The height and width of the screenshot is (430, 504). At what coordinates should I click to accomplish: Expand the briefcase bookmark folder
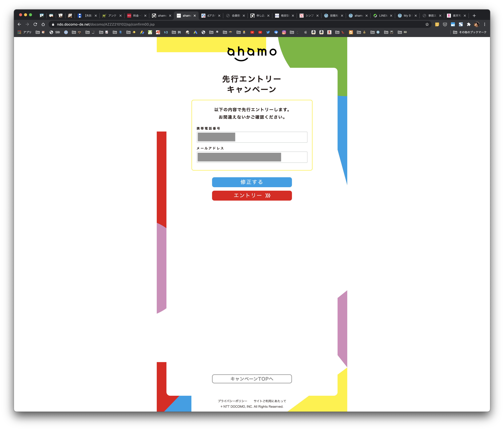[x=77, y=32]
